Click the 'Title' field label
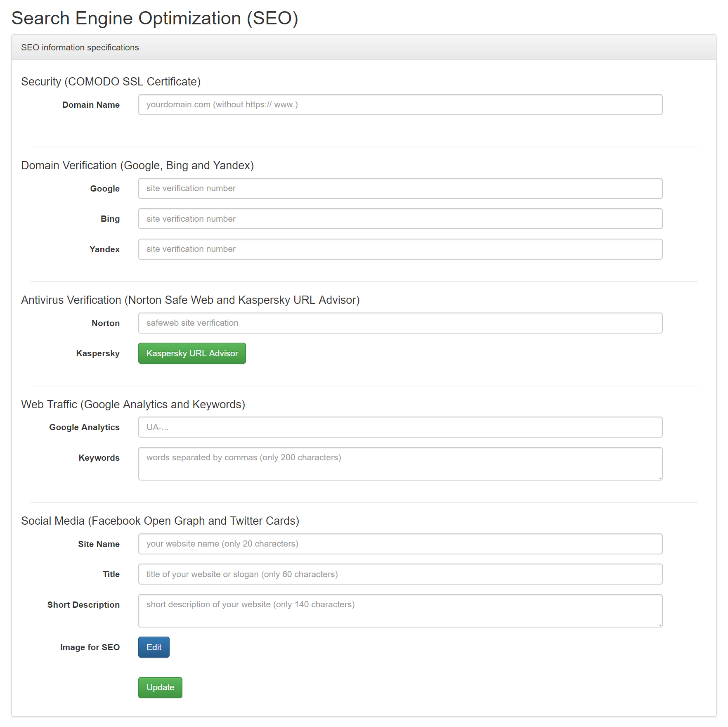The width and height of the screenshot is (728, 727). coord(111,574)
